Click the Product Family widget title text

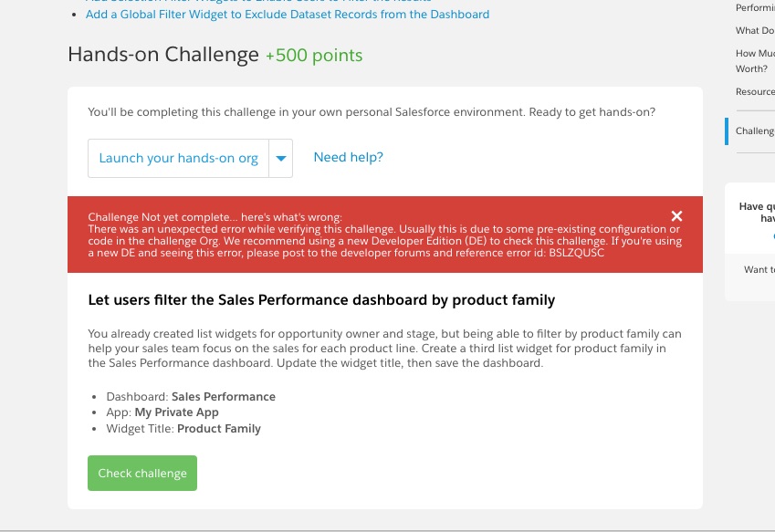pyautogui.click(x=218, y=428)
